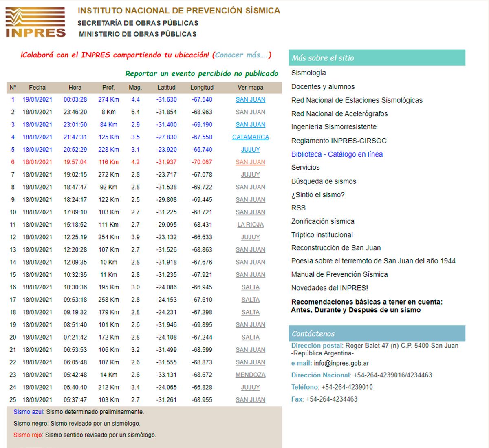Open Manual de Prevención Sísmica
The height and width of the screenshot is (448, 489).
tap(339, 275)
